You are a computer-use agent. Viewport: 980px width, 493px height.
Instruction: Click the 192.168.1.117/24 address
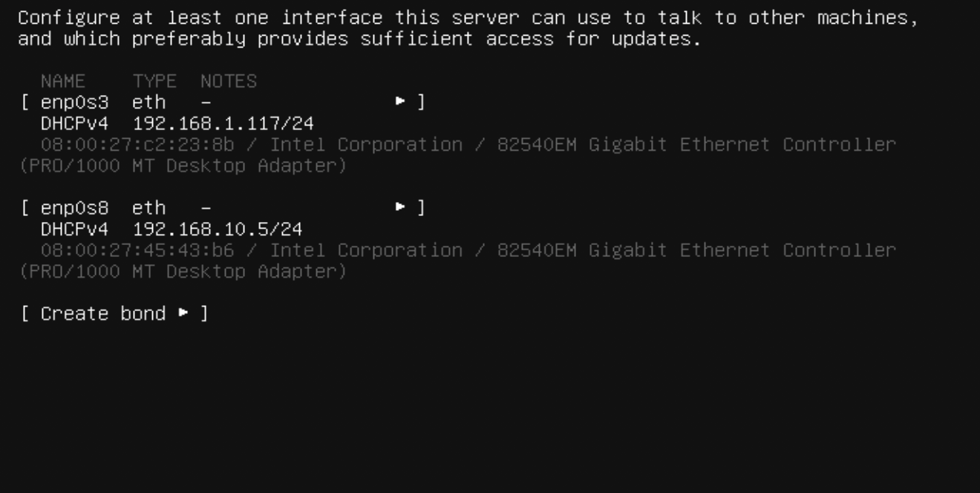click(x=223, y=123)
